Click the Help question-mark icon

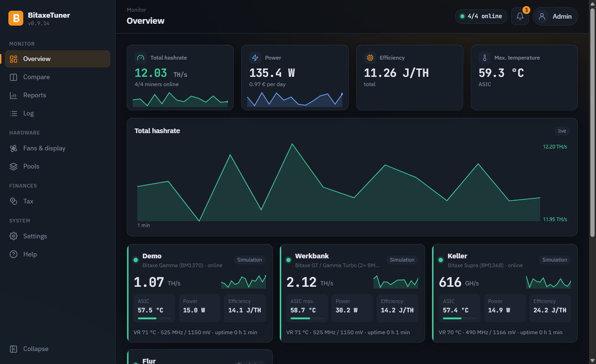[x=14, y=254]
